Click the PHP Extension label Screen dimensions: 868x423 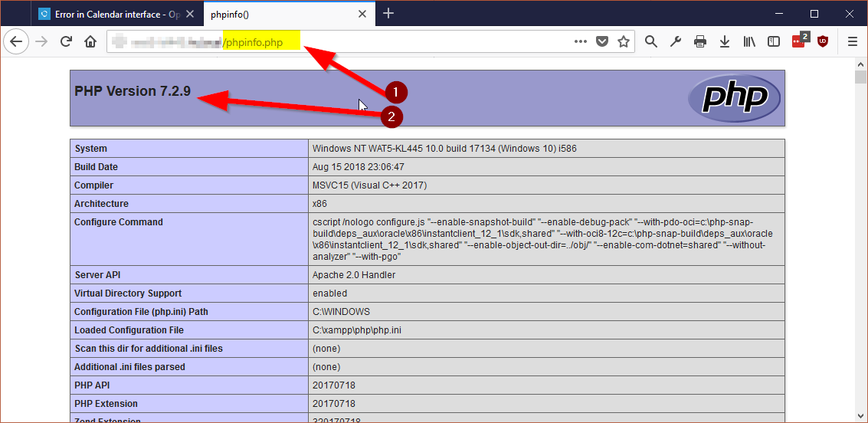[x=106, y=403]
